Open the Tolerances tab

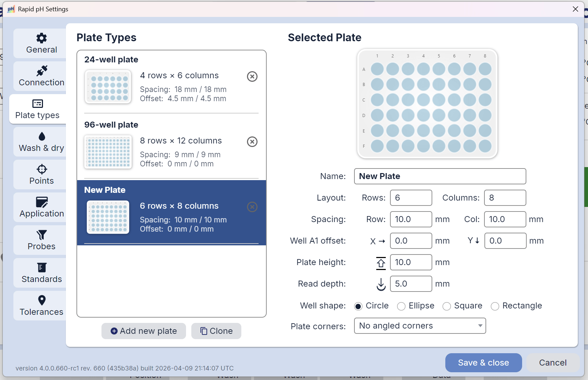[41, 306]
